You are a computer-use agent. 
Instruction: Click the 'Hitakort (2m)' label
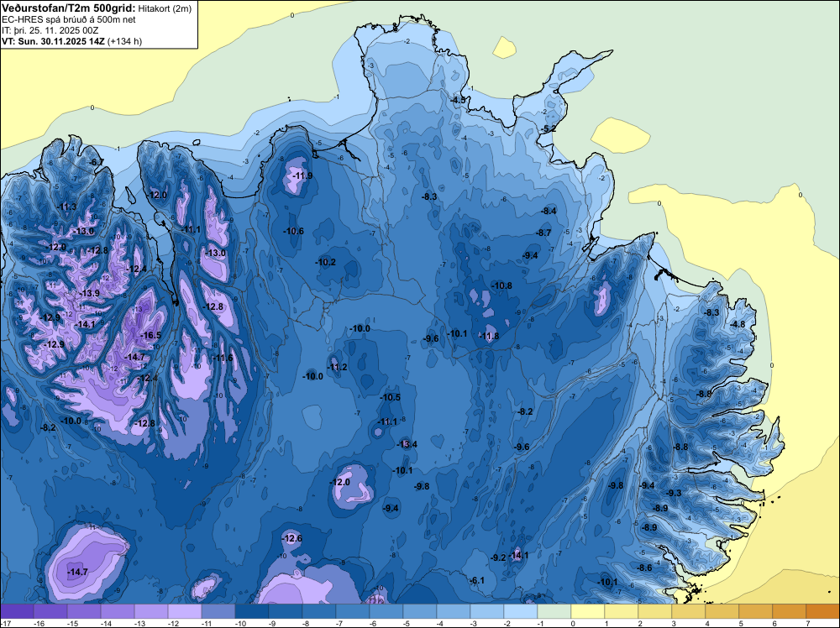165,8
